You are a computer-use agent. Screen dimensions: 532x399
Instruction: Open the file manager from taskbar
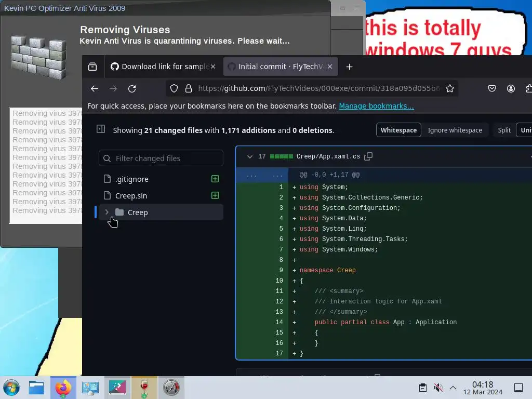click(x=36, y=388)
